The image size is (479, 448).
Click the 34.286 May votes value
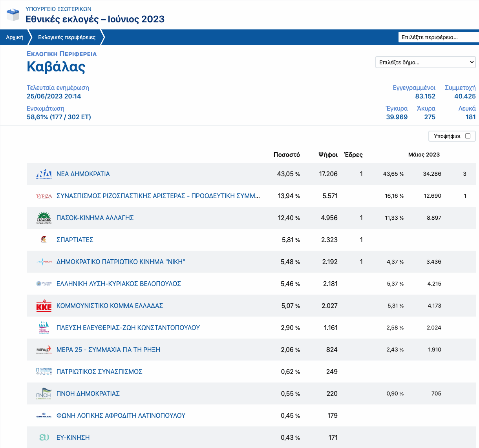click(432, 174)
